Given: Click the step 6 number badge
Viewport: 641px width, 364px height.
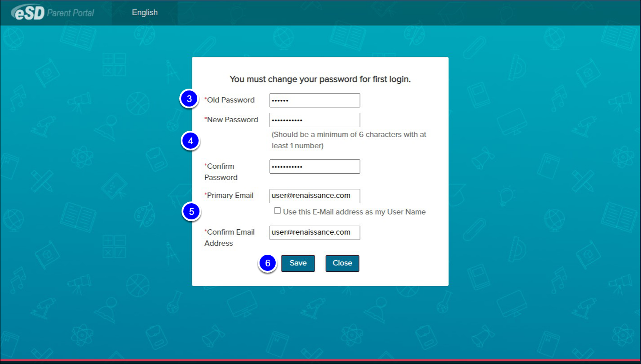Looking at the screenshot, I should tap(268, 263).
